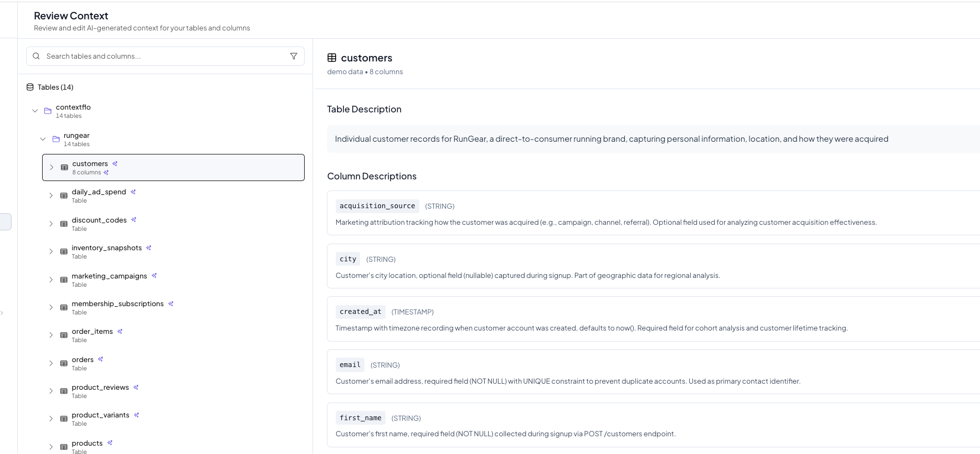Expand the membership_subscriptions table

(x=51, y=307)
